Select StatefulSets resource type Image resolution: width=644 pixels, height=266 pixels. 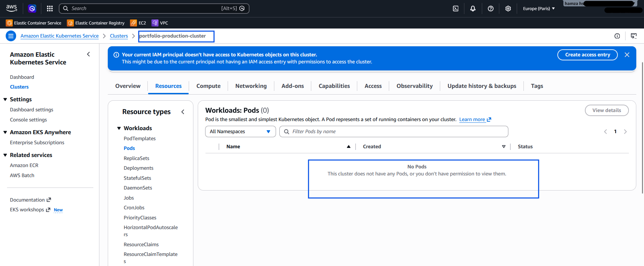137,178
